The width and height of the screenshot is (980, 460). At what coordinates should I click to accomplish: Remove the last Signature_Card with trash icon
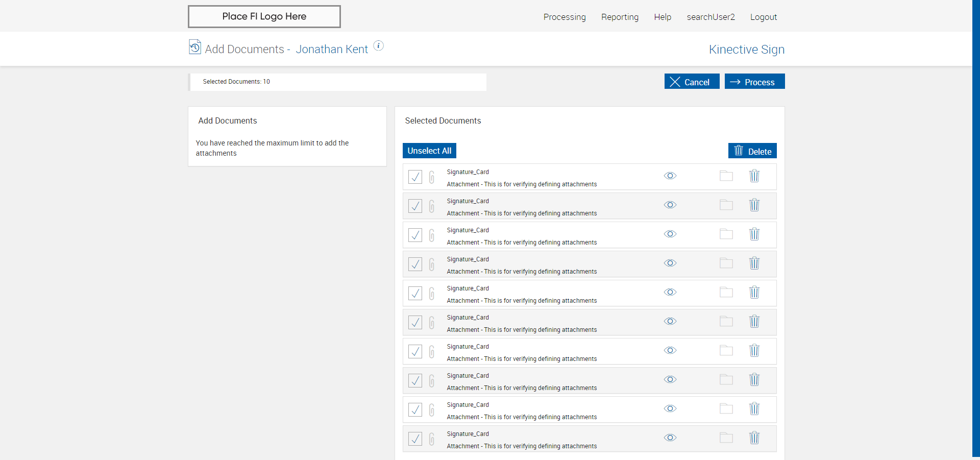pyautogui.click(x=754, y=438)
